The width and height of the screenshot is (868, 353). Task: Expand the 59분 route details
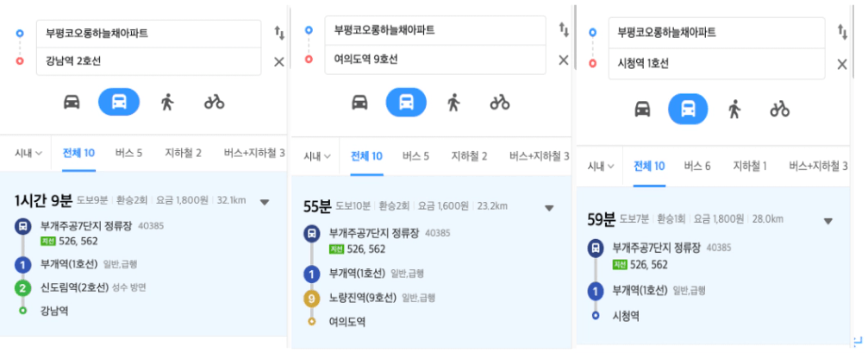click(828, 221)
